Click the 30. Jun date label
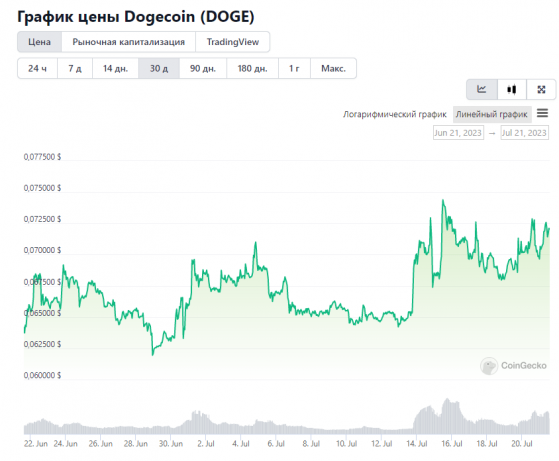 click(171, 444)
